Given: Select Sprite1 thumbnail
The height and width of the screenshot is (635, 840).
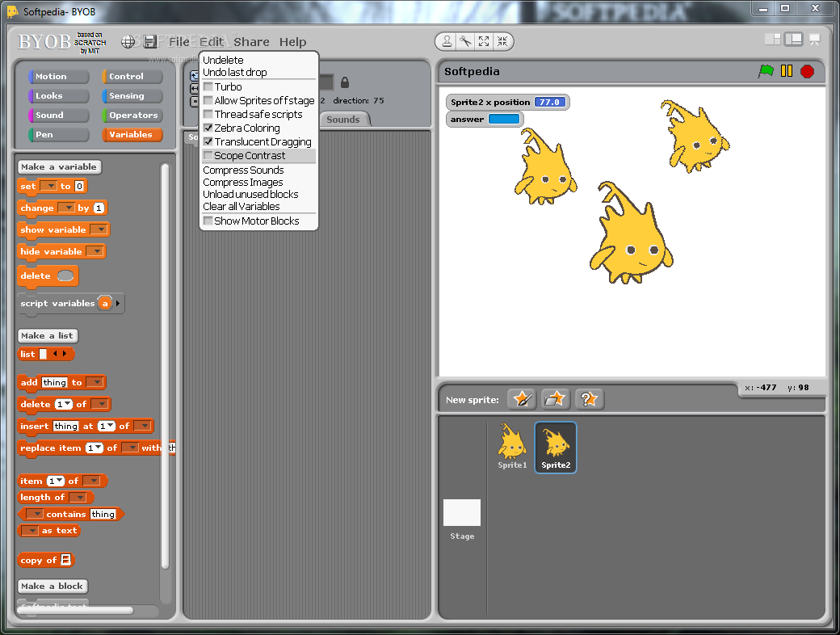Looking at the screenshot, I should pyautogui.click(x=512, y=447).
